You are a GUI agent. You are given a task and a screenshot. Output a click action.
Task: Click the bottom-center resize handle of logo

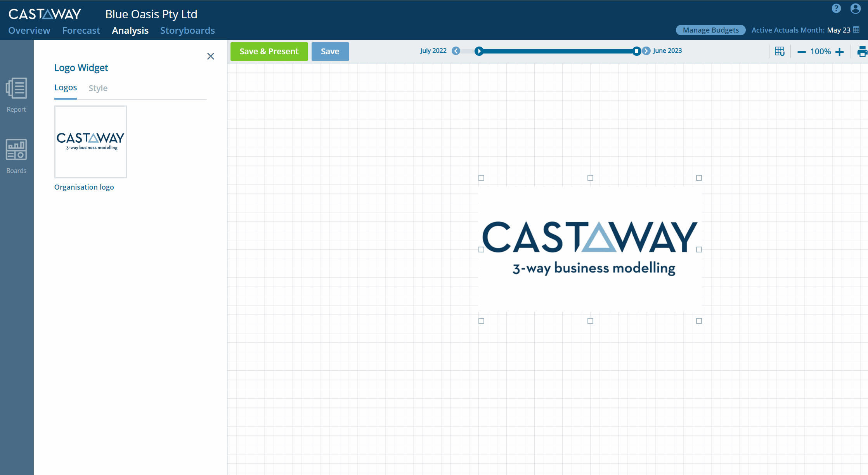pos(591,321)
